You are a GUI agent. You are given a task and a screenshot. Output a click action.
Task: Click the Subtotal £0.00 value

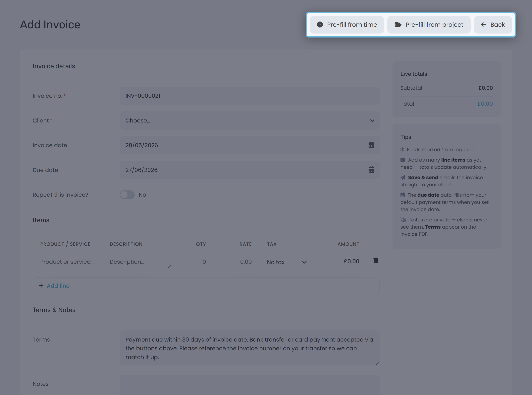pyautogui.click(x=485, y=88)
